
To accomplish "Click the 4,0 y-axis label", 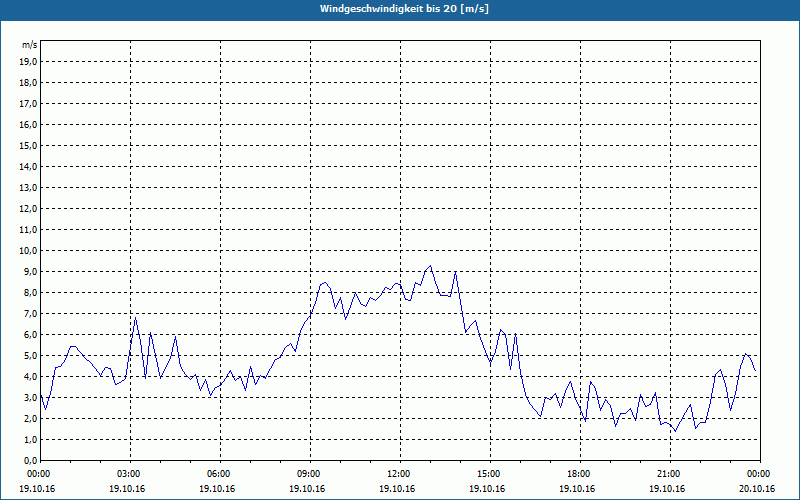I will [x=30, y=377].
